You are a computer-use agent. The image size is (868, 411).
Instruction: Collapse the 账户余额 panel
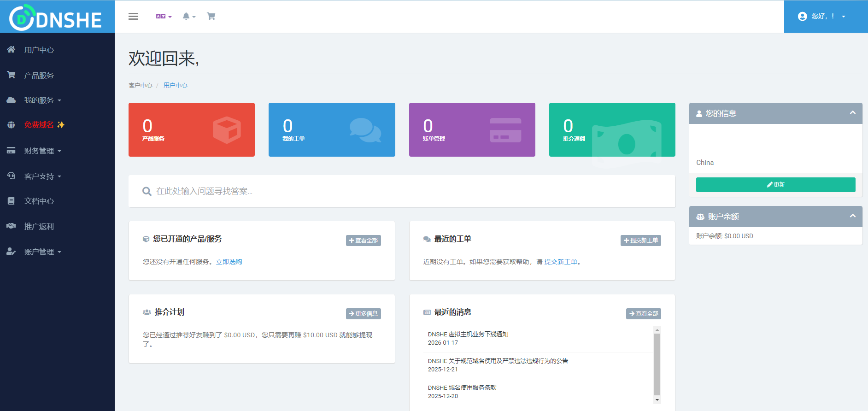point(852,216)
